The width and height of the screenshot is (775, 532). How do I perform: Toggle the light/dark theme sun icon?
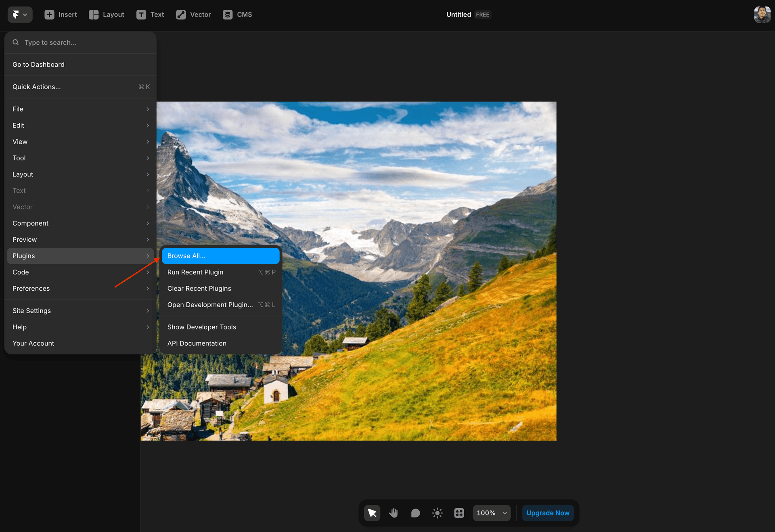tap(437, 513)
